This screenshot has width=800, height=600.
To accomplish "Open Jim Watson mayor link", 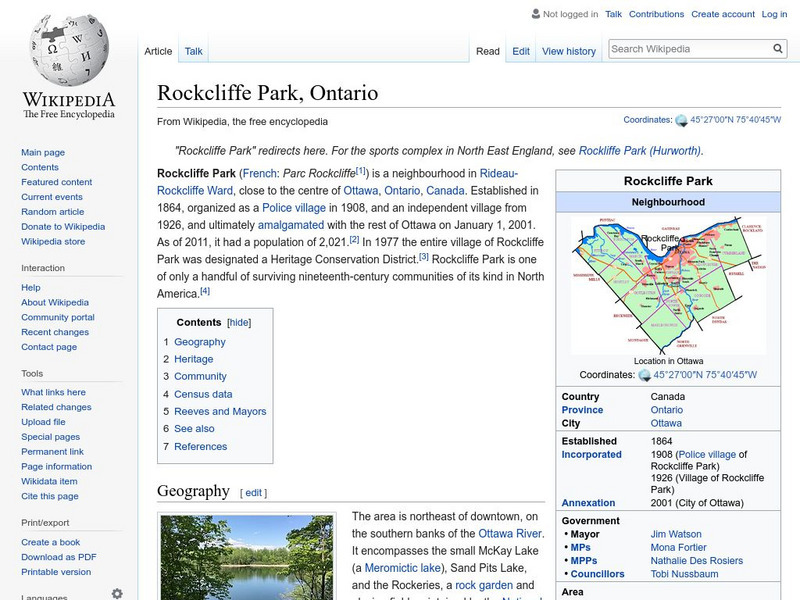I will coord(676,534).
